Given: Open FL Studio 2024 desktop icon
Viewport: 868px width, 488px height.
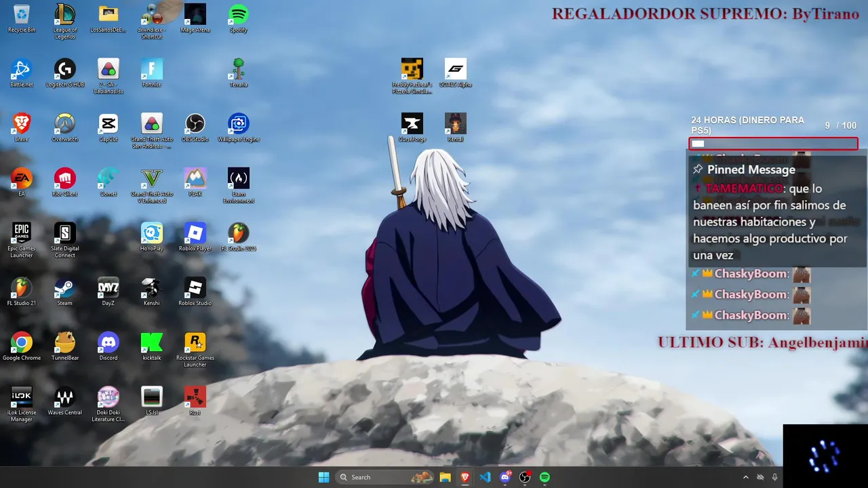Looking at the screenshot, I should coord(239,237).
